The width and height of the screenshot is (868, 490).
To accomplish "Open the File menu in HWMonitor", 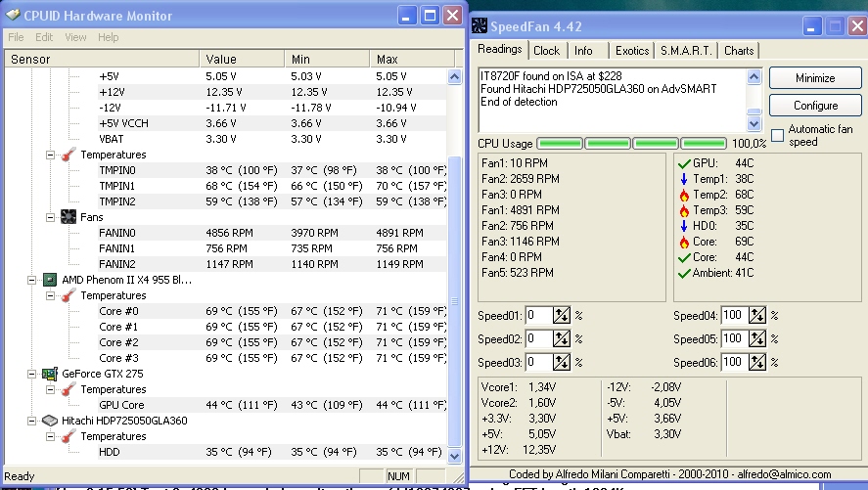I will point(16,37).
